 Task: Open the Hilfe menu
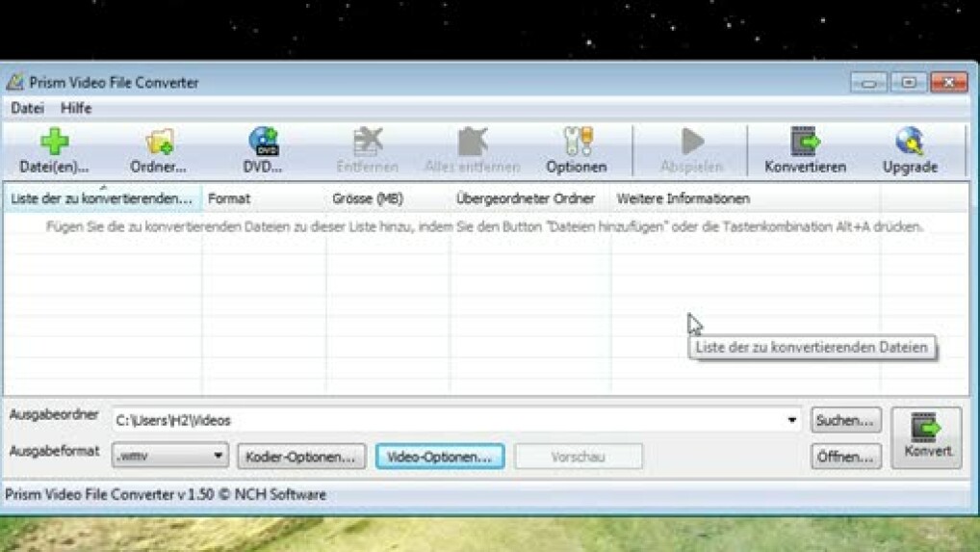point(76,108)
